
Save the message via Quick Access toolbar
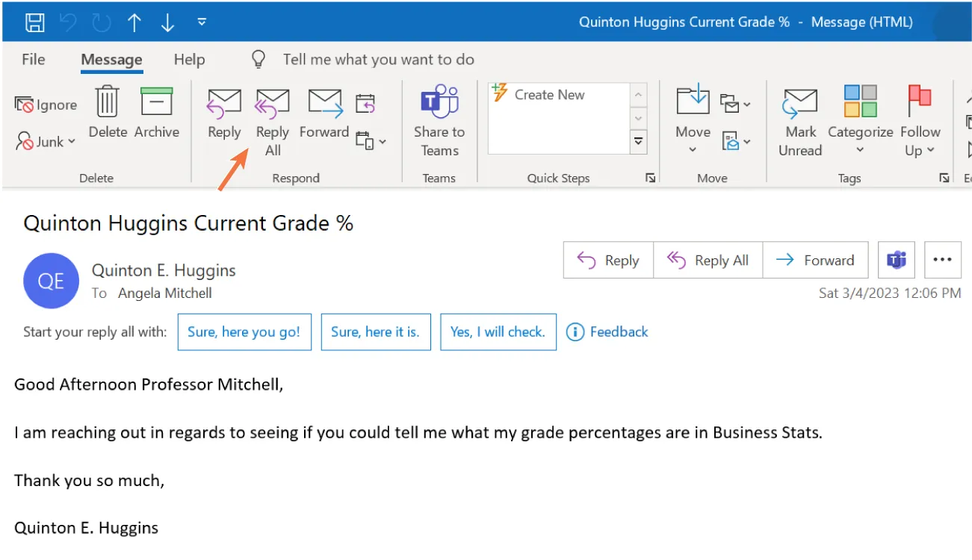[x=35, y=22]
